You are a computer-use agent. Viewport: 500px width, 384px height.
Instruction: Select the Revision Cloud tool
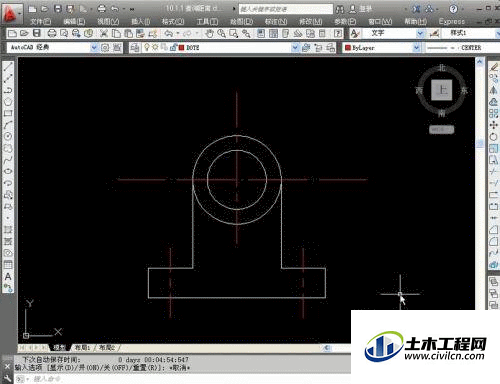(8, 148)
